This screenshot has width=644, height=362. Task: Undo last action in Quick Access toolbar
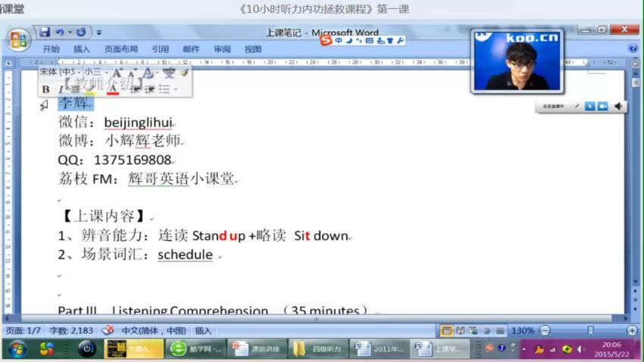[60, 32]
